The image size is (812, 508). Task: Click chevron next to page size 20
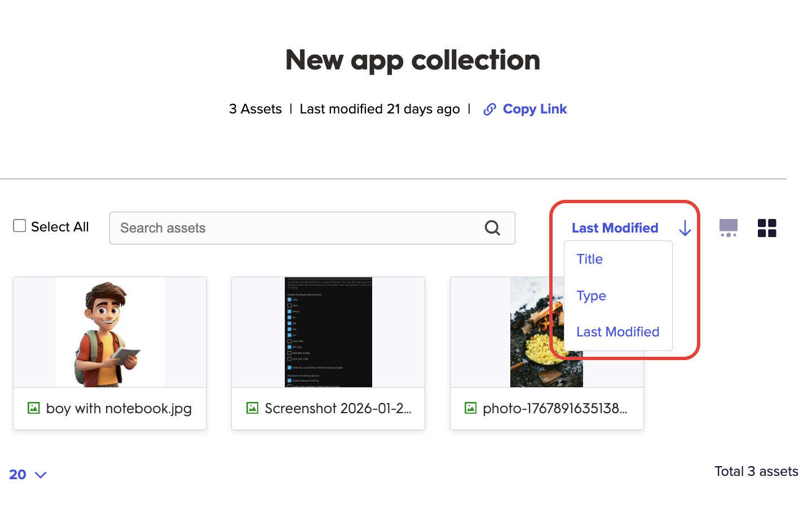41,475
